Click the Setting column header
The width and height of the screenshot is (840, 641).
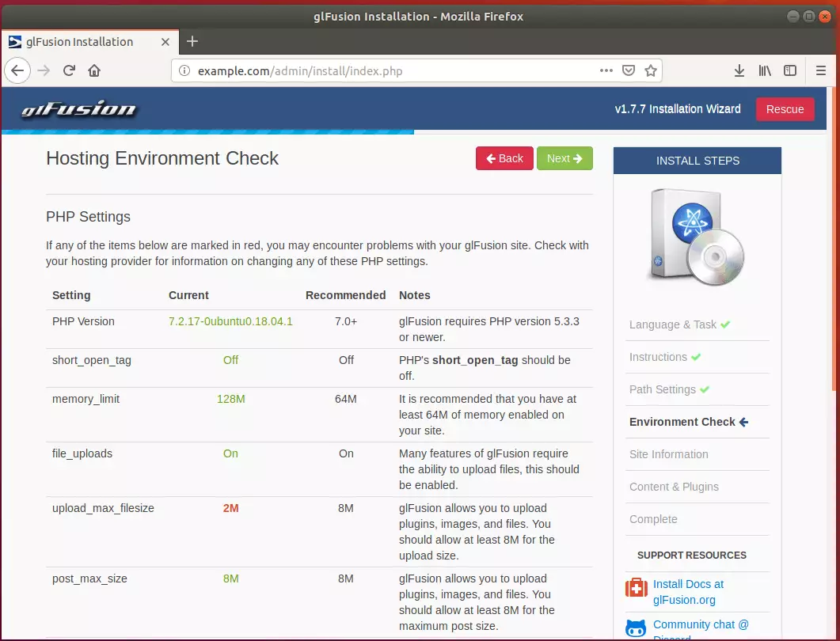(x=71, y=295)
